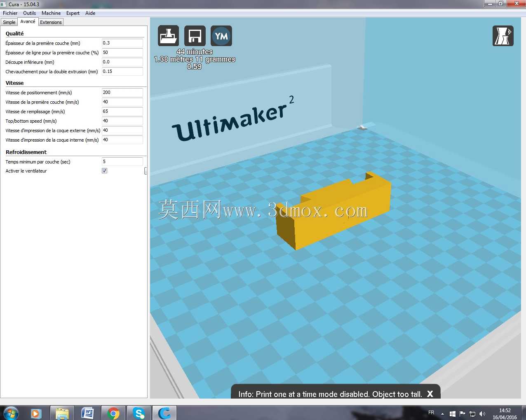Click Épaisseur de ligne première couche field
This screenshot has width=526, height=420.
[122, 52]
